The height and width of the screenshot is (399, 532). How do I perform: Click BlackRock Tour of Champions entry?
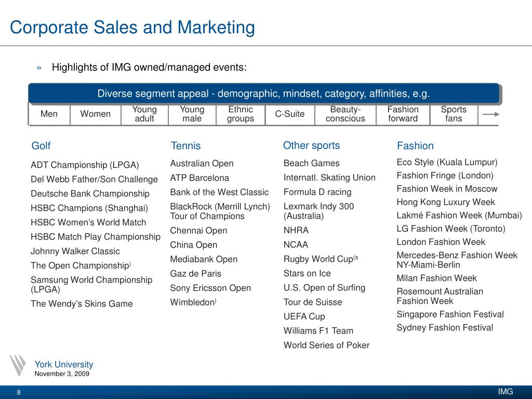pyautogui.click(x=220, y=211)
